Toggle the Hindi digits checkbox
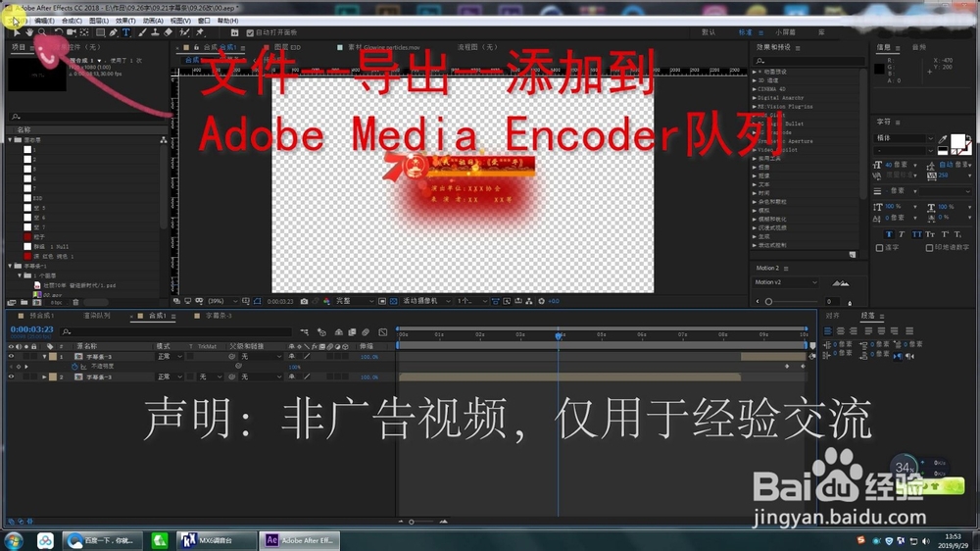The image size is (980, 551). pyautogui.click(x=929, y=248)
